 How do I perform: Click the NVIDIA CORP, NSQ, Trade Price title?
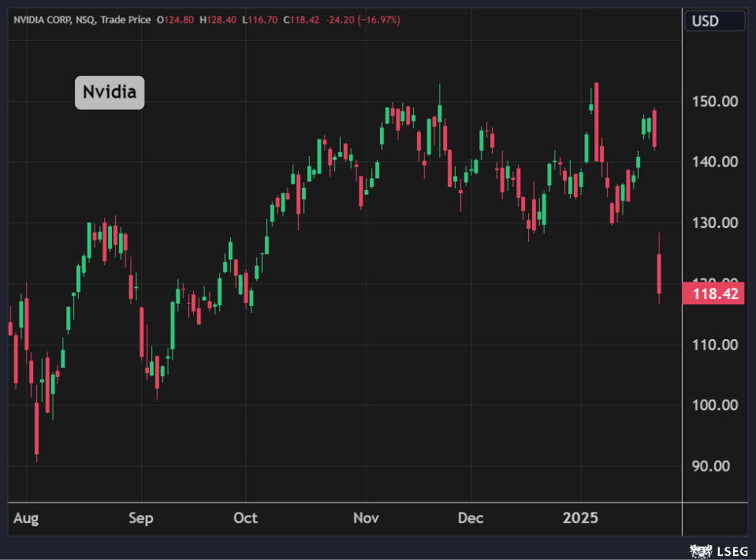[82, 20]
